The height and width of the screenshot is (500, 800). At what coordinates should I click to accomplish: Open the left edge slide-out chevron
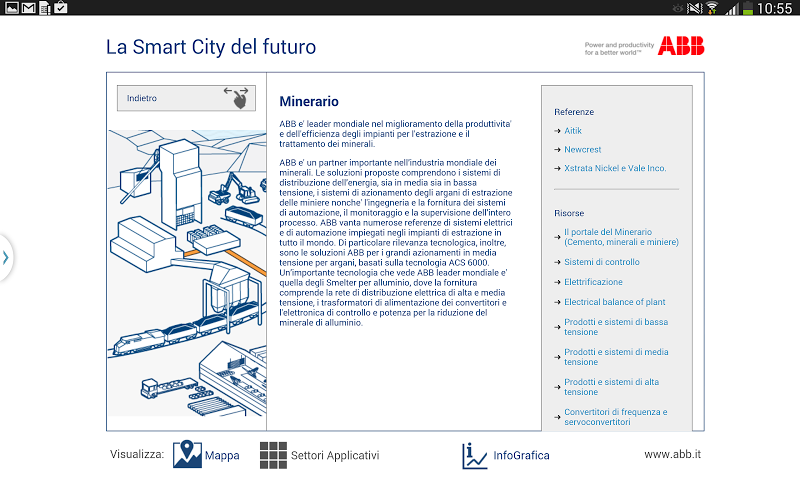click(6, 258)
